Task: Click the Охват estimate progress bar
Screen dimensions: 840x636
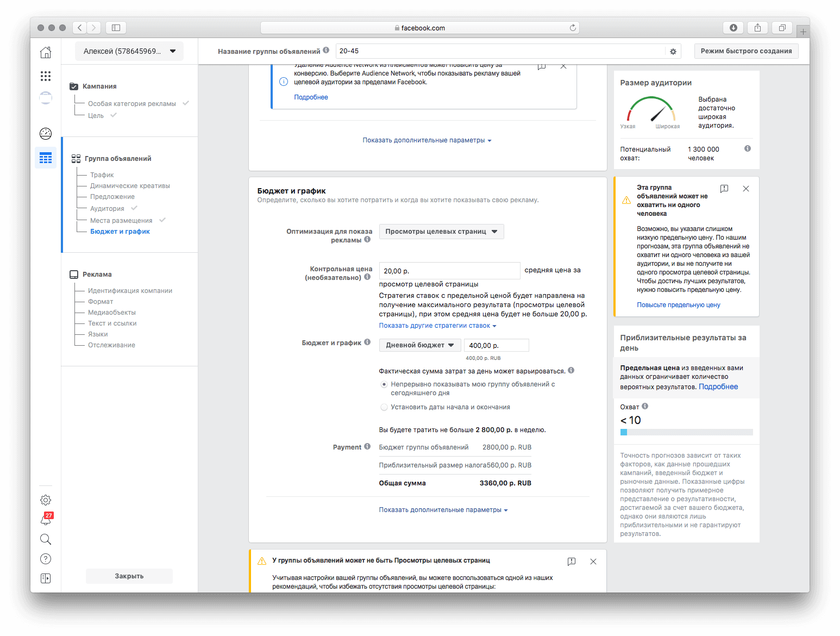Action: (x=687, y=432)
